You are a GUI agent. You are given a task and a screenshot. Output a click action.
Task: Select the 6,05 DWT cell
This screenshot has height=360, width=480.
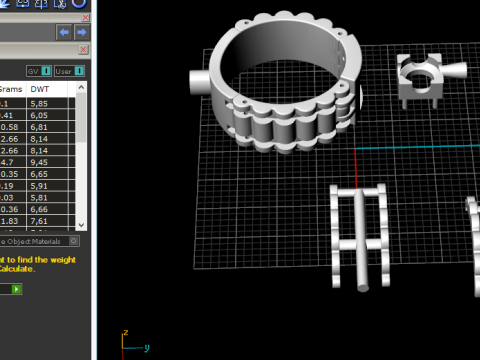tap(47, 115)
